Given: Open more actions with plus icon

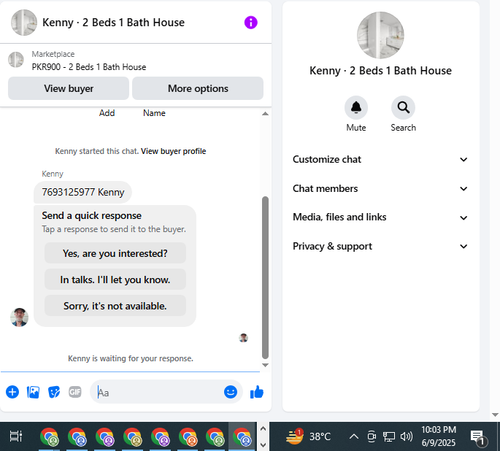Looking at the screenshot, I should click(12, 392).
